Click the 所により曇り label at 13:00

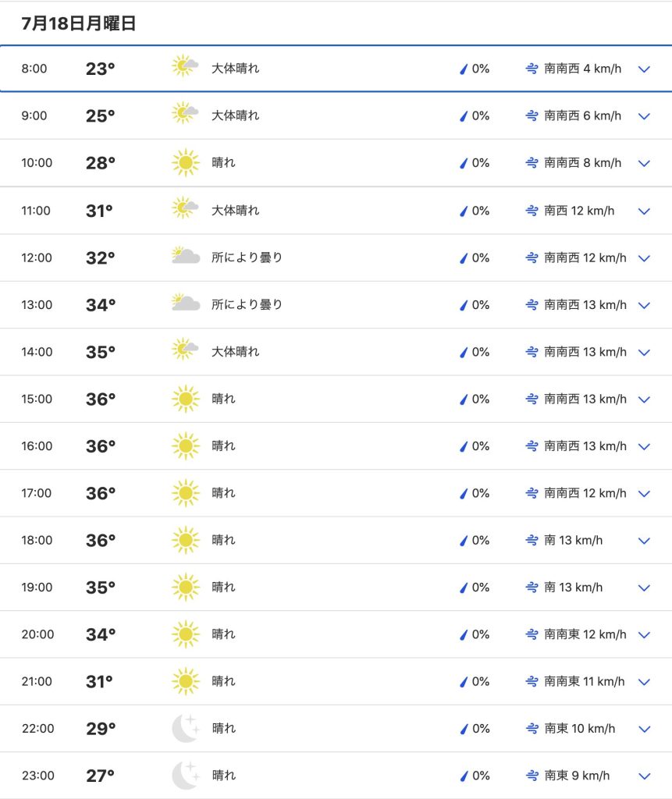pyautogui.click(x=247, y=304)
